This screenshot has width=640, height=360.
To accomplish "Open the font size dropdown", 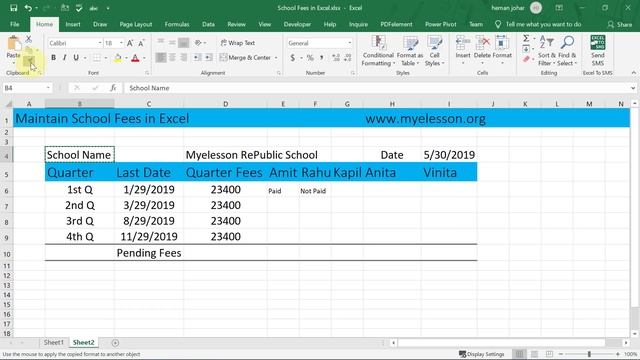I will [121, 43].
